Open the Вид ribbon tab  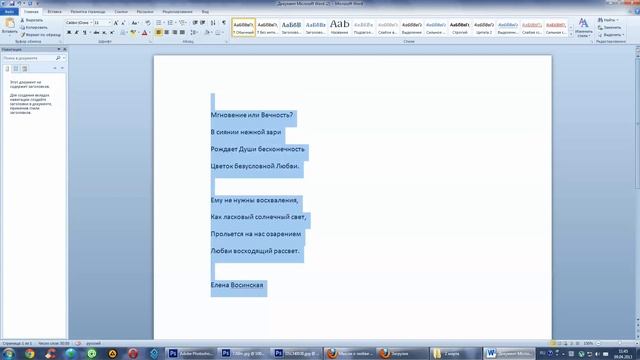(205, 12)
